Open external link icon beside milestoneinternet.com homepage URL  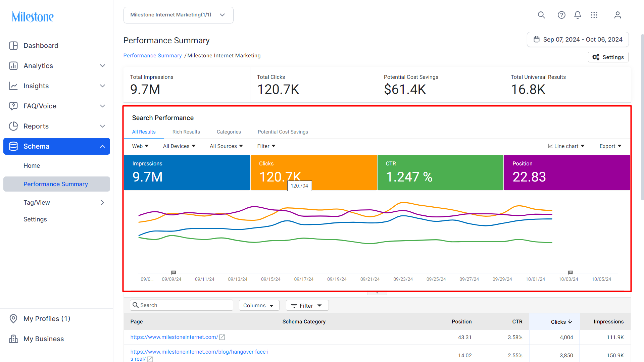point(222,337)
